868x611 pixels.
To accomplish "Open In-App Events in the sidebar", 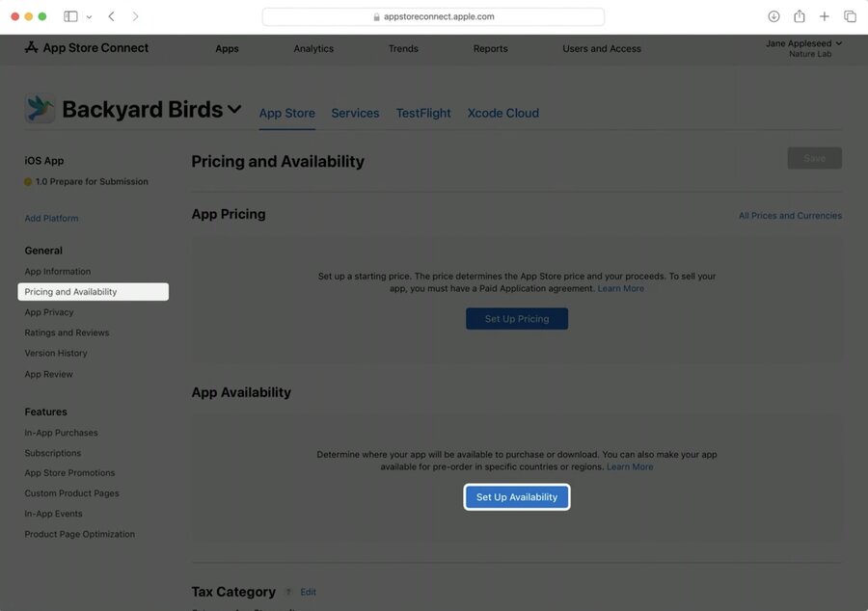I will [53, 514].
